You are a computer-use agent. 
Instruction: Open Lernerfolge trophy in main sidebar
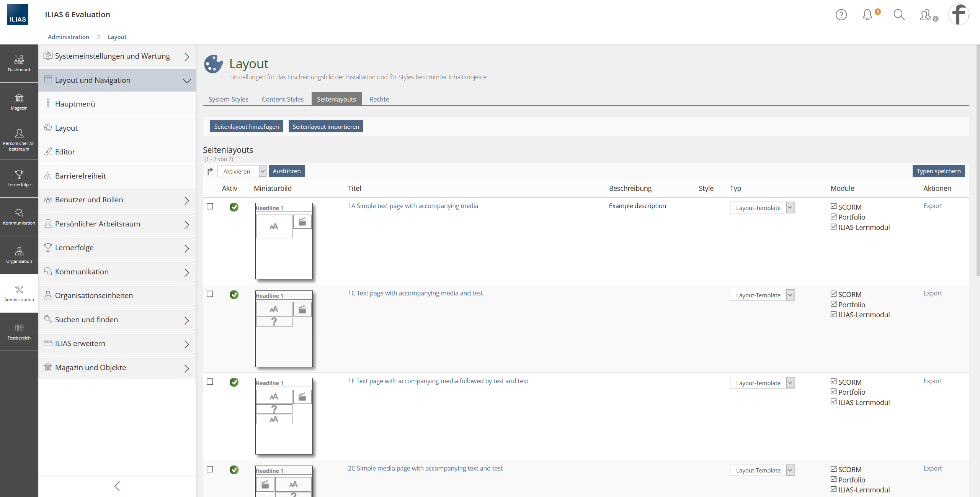(19, 179)
